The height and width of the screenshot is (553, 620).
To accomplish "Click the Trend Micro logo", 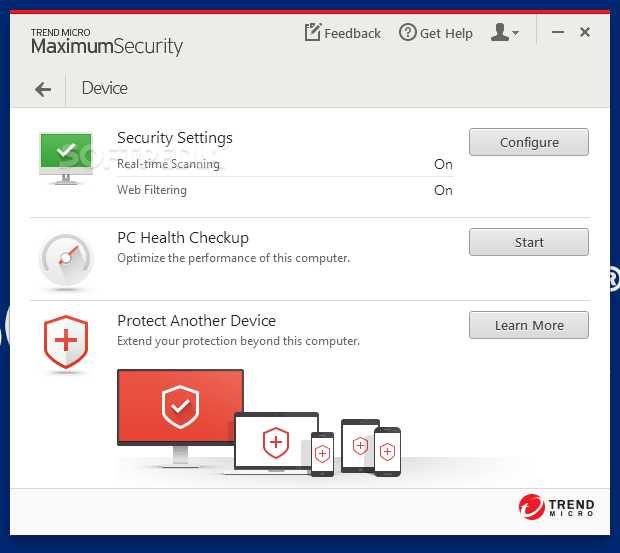I will pyautogui.click(x=556, y=507).
